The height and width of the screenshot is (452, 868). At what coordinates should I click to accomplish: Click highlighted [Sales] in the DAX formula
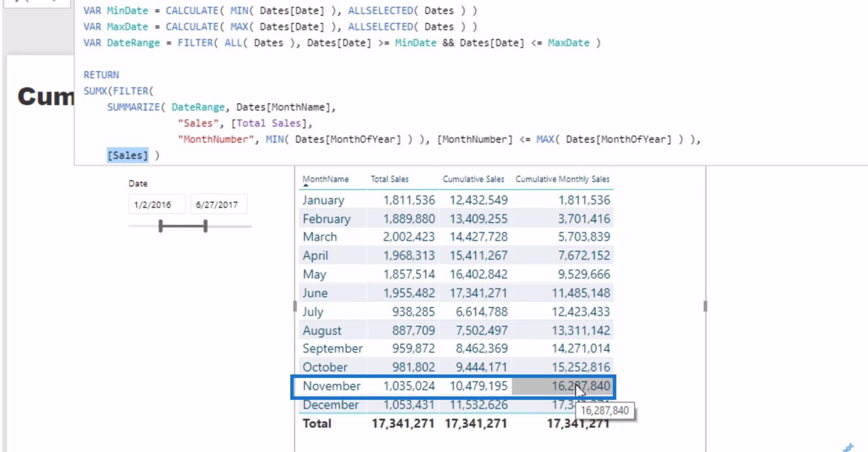128,155
